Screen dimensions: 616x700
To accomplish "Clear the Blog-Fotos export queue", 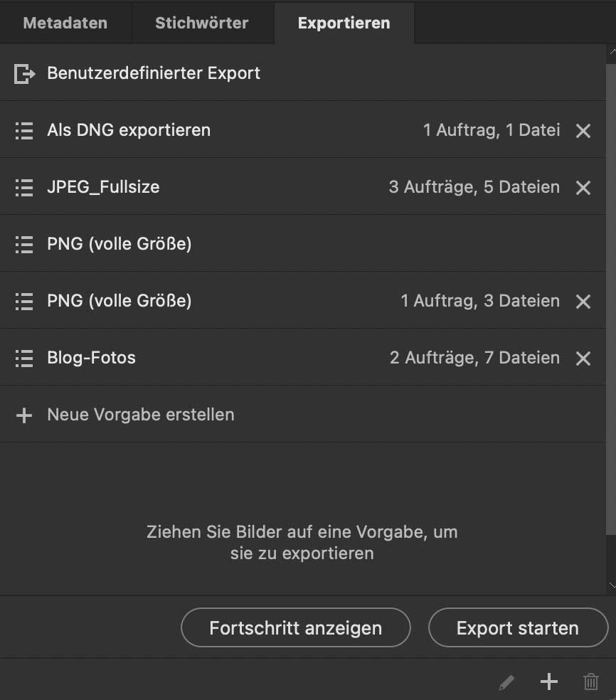I will click(583, 359).
